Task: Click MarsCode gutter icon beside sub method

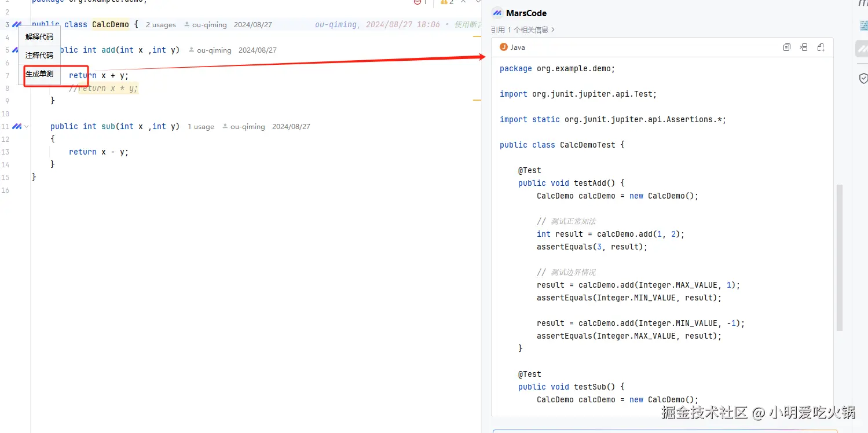Action: pos(17,126)
